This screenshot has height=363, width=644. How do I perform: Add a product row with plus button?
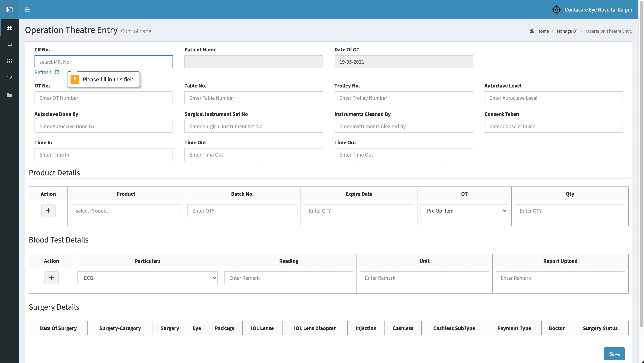48,211
